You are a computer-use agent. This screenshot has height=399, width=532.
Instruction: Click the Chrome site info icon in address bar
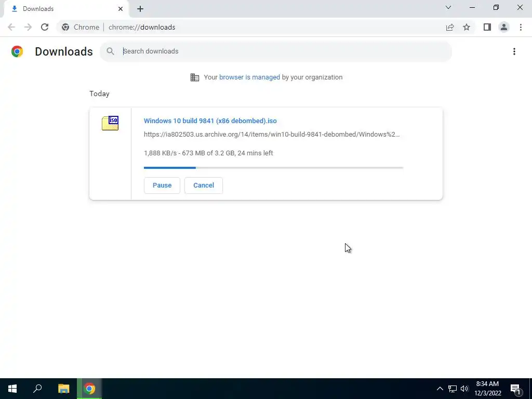tap(65, 27)
